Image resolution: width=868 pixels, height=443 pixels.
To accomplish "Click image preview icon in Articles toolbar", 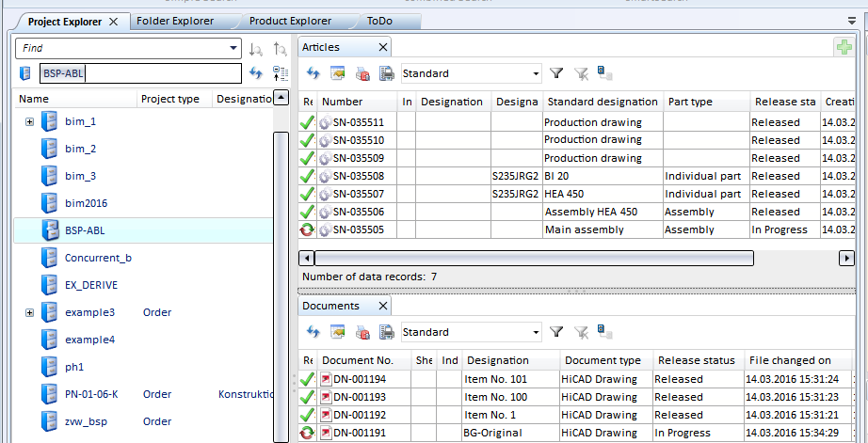I will point(338,73).
